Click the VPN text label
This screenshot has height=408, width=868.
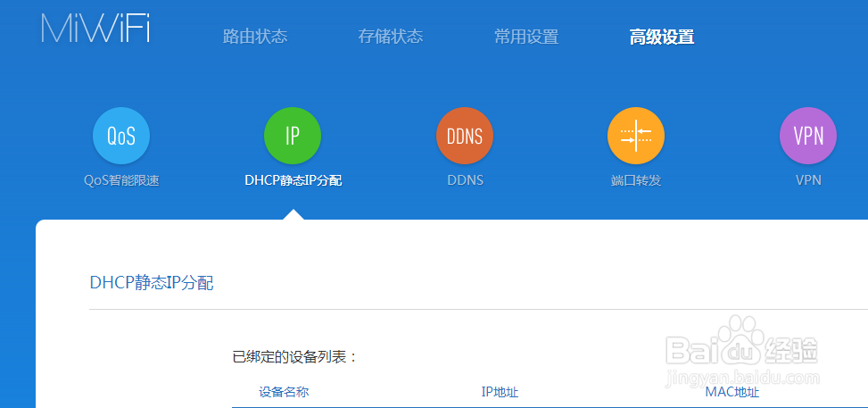pos(808,180)
